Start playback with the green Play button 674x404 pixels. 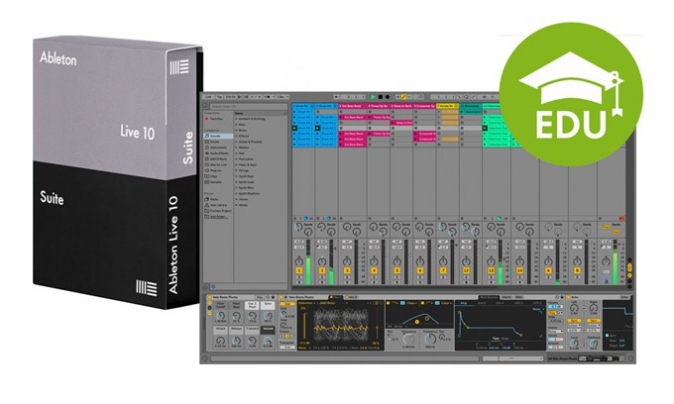point(373,97)
